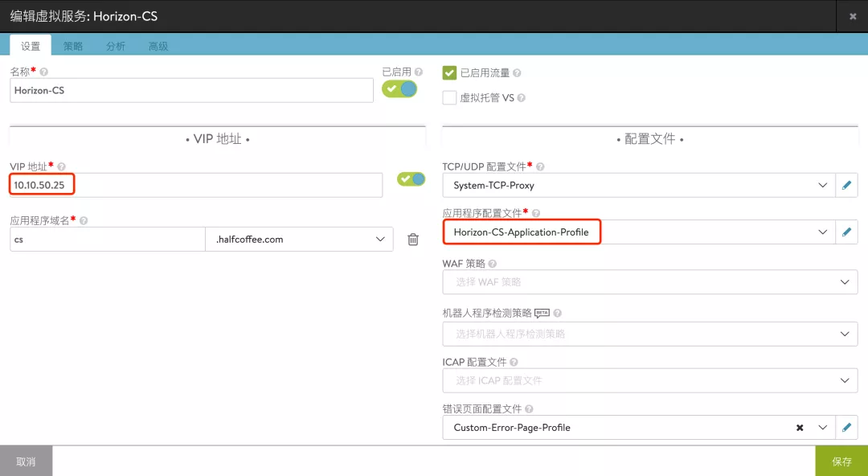
Task: Click the 保存 save button
Action: [841, 461]
